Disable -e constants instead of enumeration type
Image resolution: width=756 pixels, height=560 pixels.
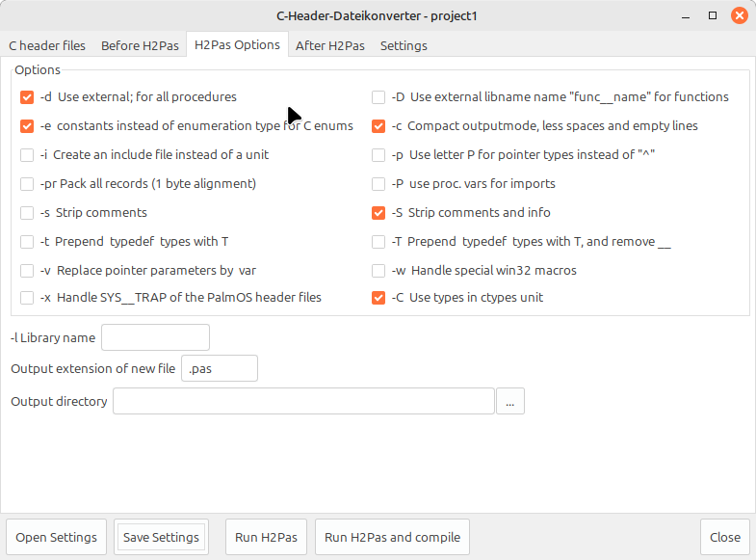point(27,125)
